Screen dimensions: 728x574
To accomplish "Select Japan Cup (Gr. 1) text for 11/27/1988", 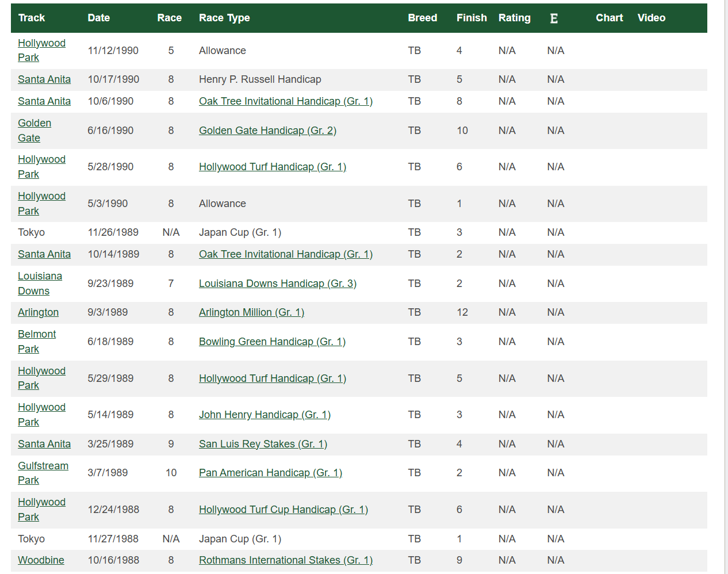I will point(240,539).
